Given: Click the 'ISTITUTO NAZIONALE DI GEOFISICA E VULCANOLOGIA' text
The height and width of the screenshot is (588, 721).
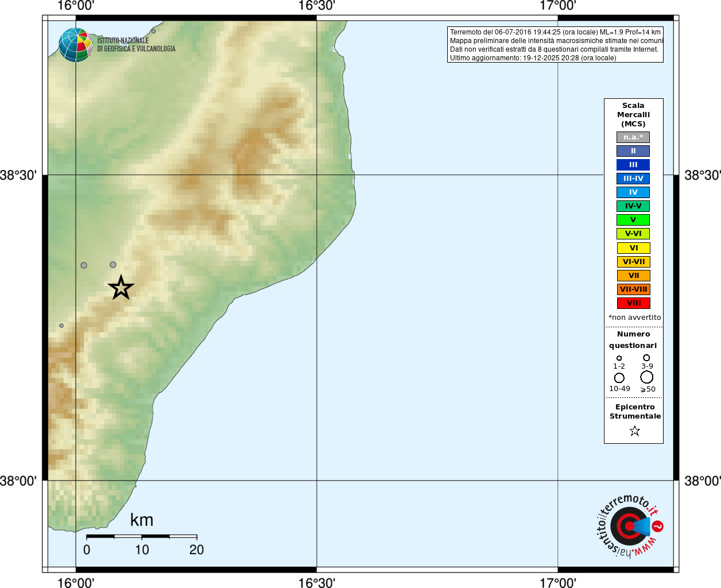Looking at the screenshot, I should (136, 45).
